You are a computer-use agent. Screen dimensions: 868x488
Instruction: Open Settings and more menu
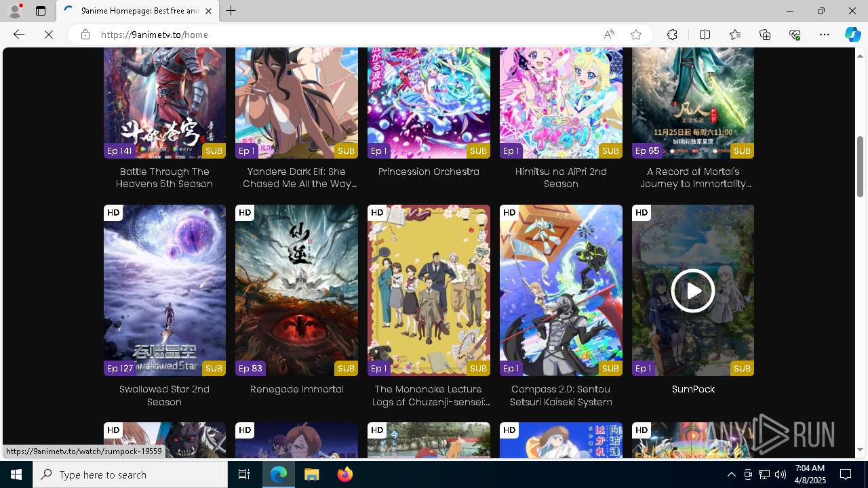pos(825,35)
